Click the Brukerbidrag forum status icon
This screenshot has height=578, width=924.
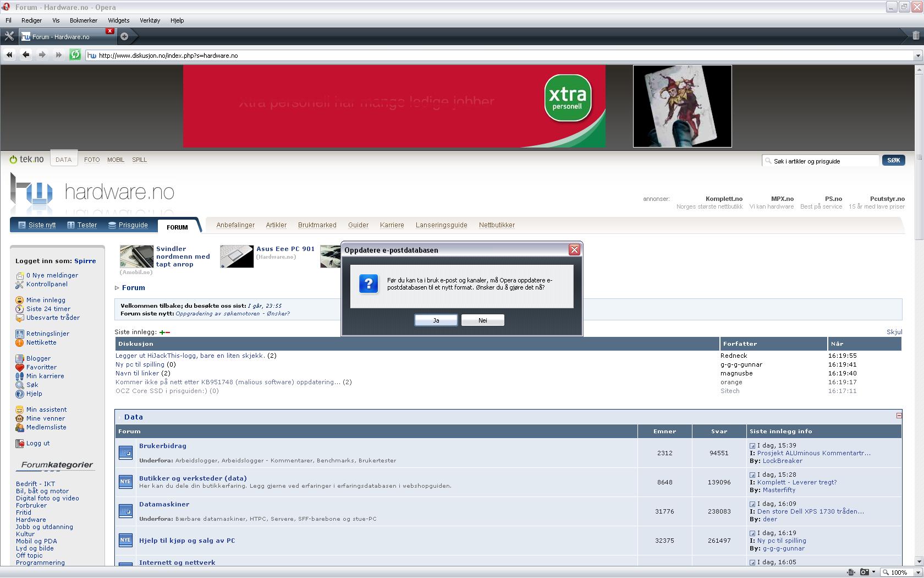pyautogui.click(x=126, y=452)
